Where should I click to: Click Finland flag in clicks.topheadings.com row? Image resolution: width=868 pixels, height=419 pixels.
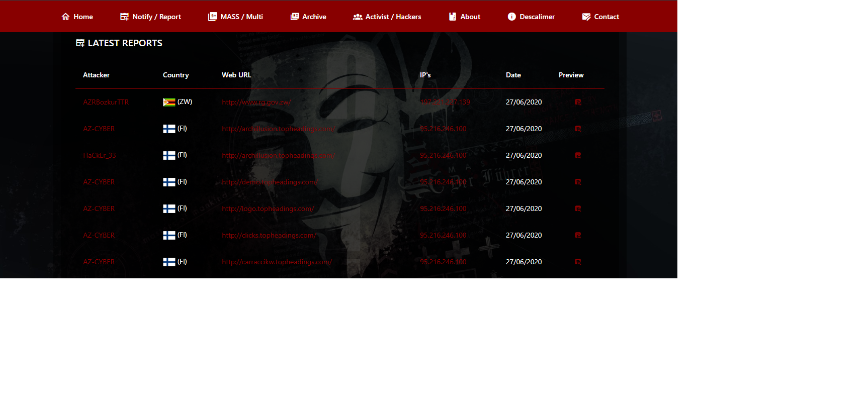pyautogui.click(x=169, y=235)
